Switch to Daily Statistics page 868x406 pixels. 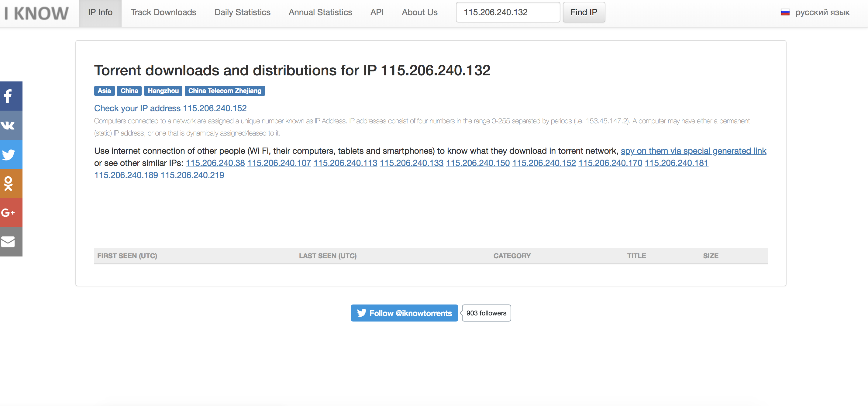[242, 12]
